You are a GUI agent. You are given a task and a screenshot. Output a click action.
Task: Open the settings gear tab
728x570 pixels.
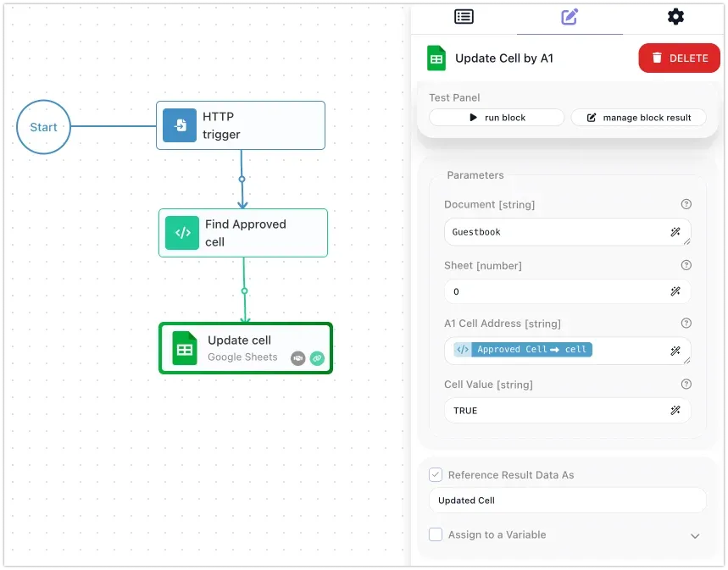(675, 17)
